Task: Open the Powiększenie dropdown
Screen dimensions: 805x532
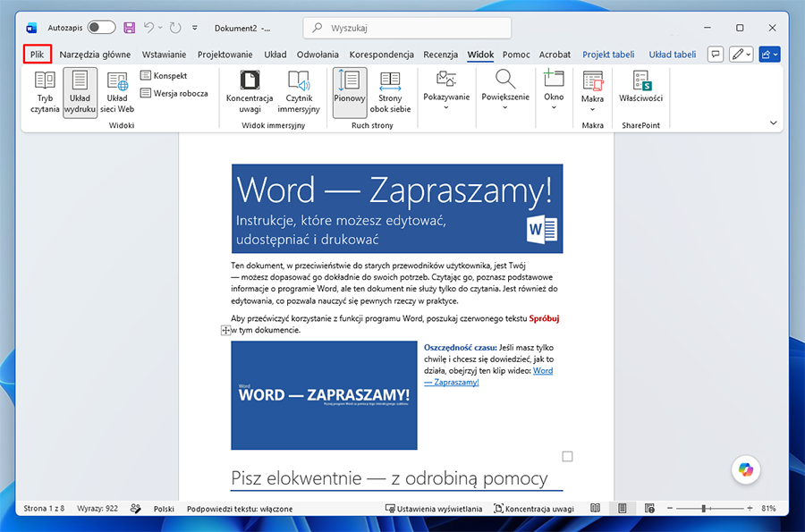Action: 505,89
